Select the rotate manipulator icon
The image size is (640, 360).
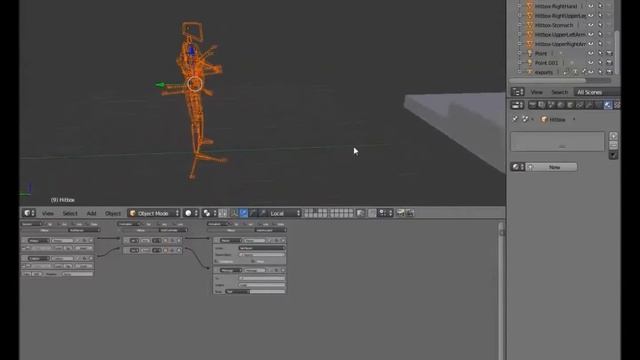point(253,213)
